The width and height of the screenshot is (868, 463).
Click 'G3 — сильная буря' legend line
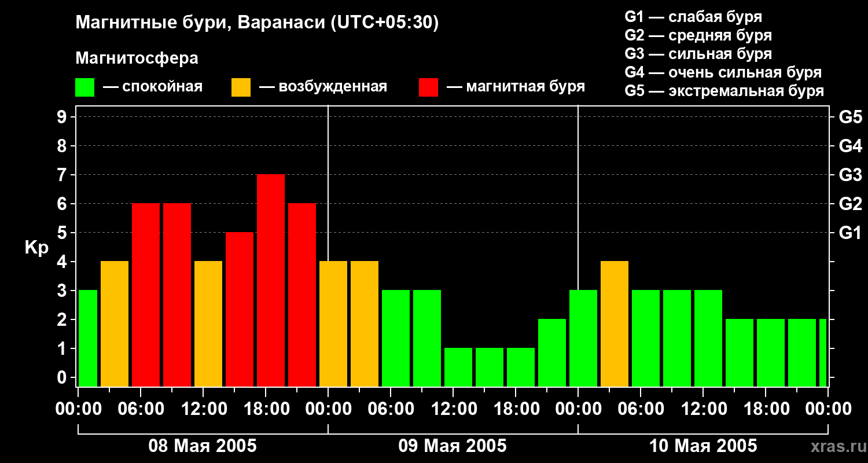tap(698, 54)
